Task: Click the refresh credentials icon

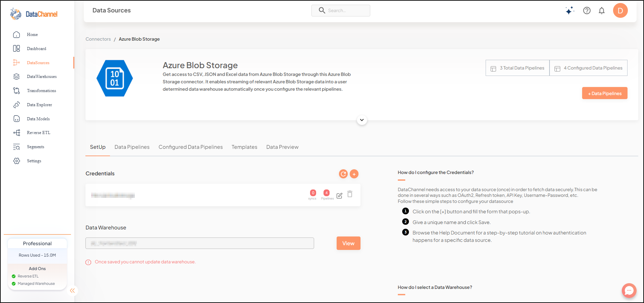Action: point(343,174)
